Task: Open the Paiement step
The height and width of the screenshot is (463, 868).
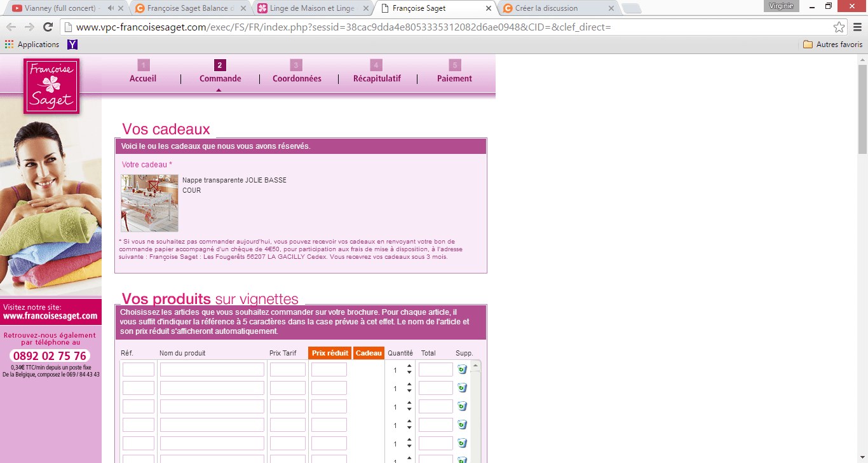Action: [x=454, y=78]
